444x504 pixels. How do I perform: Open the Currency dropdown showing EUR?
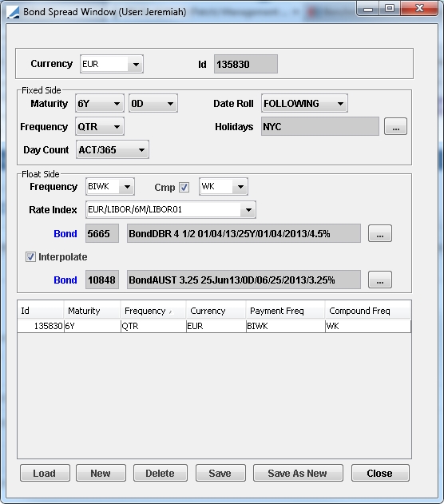coord(112,64)
